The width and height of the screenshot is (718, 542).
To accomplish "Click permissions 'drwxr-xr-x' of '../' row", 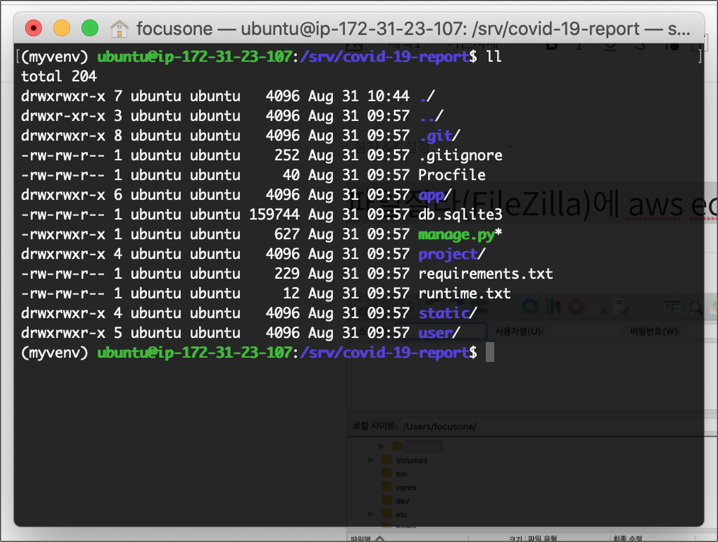I will [x=63, y=116].
